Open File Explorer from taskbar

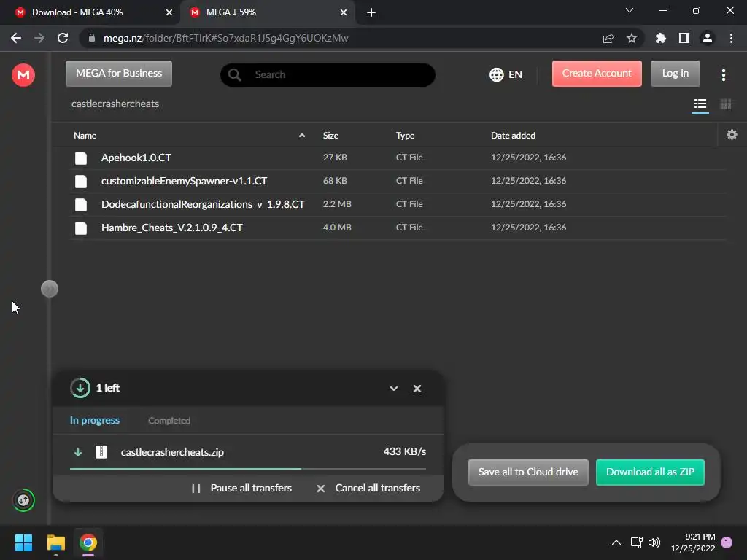[55, 542]
